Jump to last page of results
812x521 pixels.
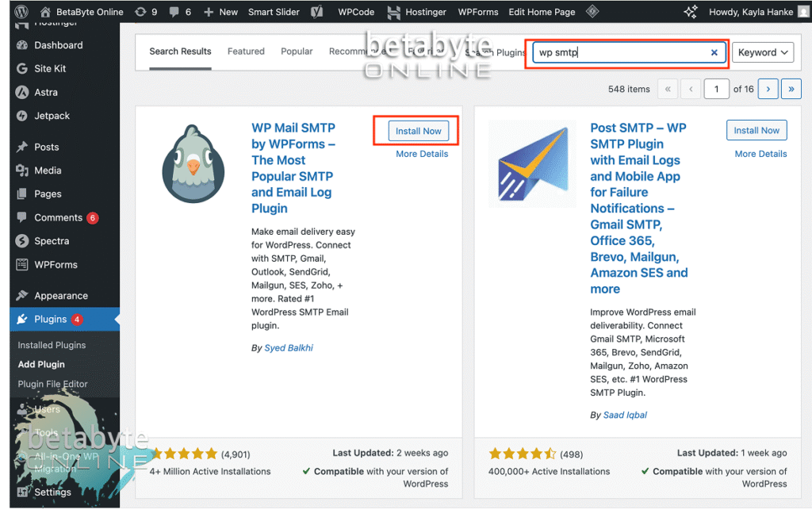click(x=791, y=89)
